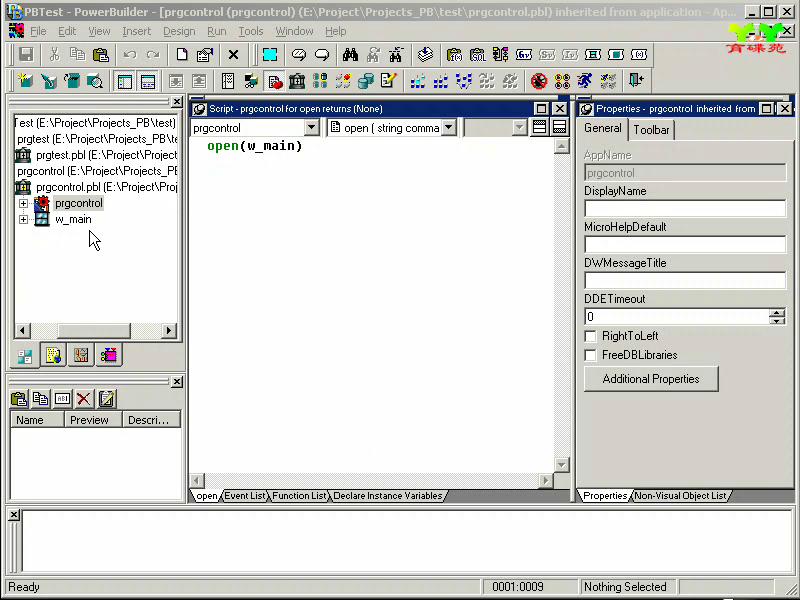Click the Find binoculars icon
800x600 pixels.
click(x=350, y=55)
